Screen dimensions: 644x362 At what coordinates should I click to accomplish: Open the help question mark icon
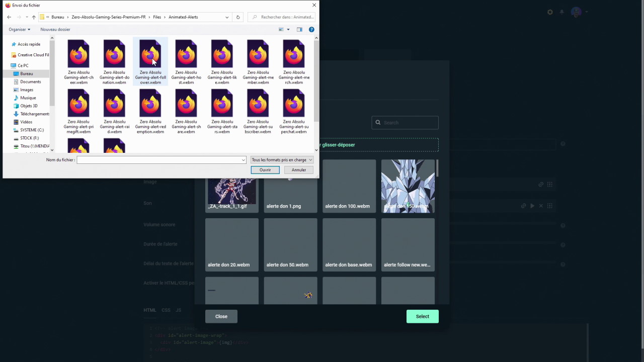[x=311, y=29]
